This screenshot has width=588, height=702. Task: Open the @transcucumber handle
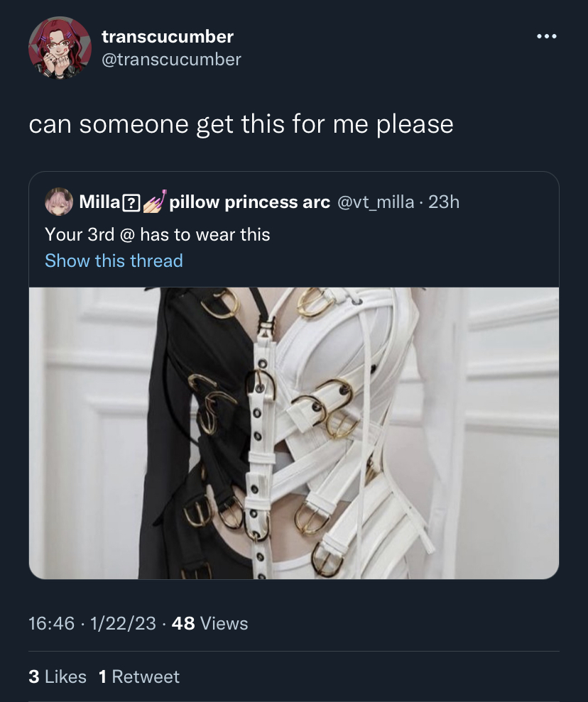(x=172, y=60)
